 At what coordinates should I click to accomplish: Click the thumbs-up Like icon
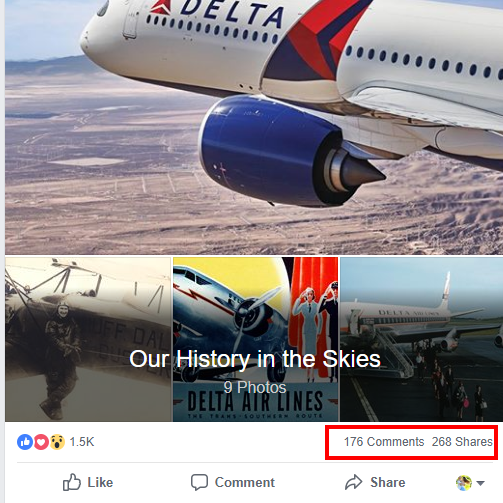72,482
